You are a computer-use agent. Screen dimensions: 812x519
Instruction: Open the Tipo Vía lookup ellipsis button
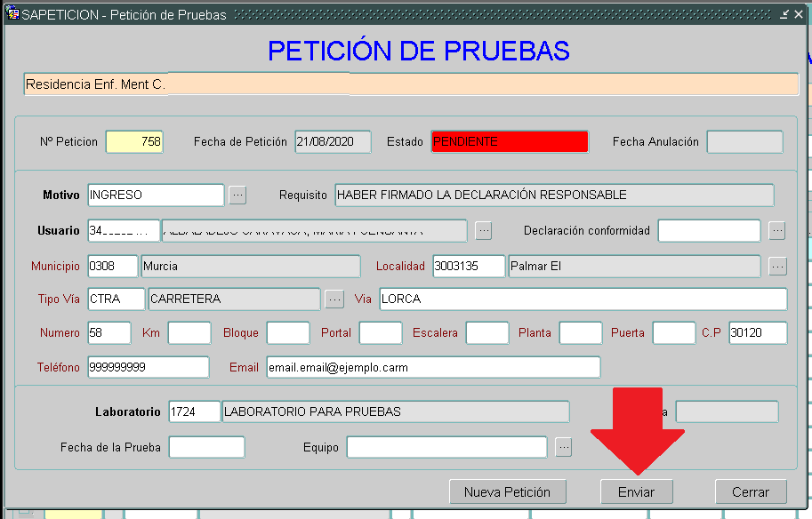[x=334, y=299]
